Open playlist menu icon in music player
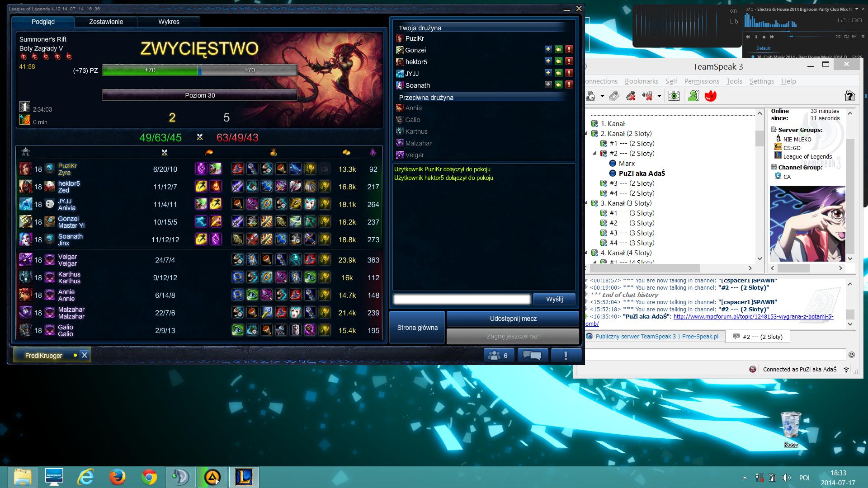Image resolution: width=868 pixels, height=488 pixels. tap(863, 36)
